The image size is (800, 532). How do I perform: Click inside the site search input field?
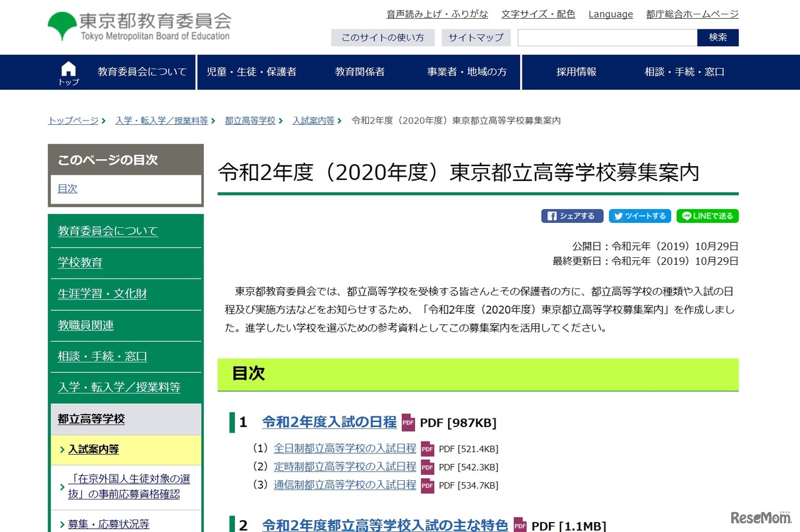(x=606, y=37)
